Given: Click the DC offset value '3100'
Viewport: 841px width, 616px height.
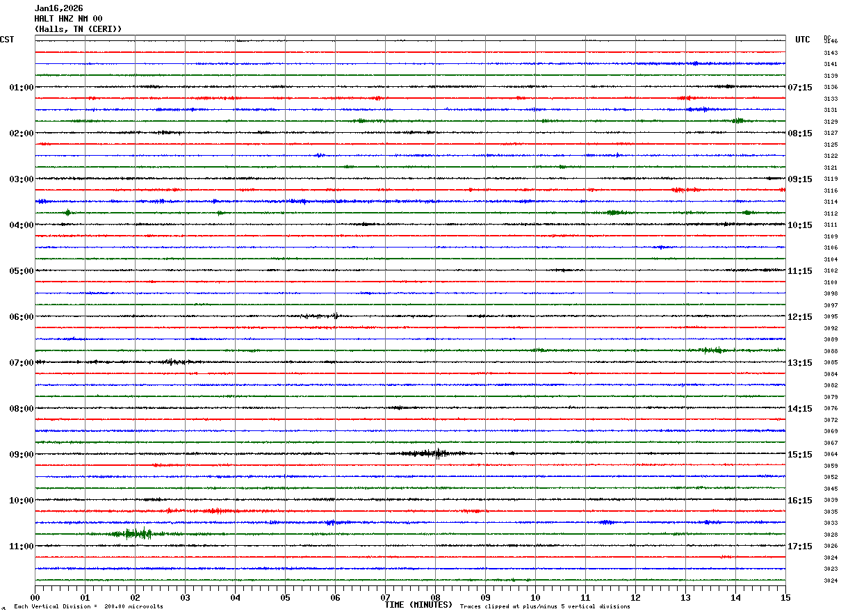Looking at the screenshot, I should [x=831, y=282].
